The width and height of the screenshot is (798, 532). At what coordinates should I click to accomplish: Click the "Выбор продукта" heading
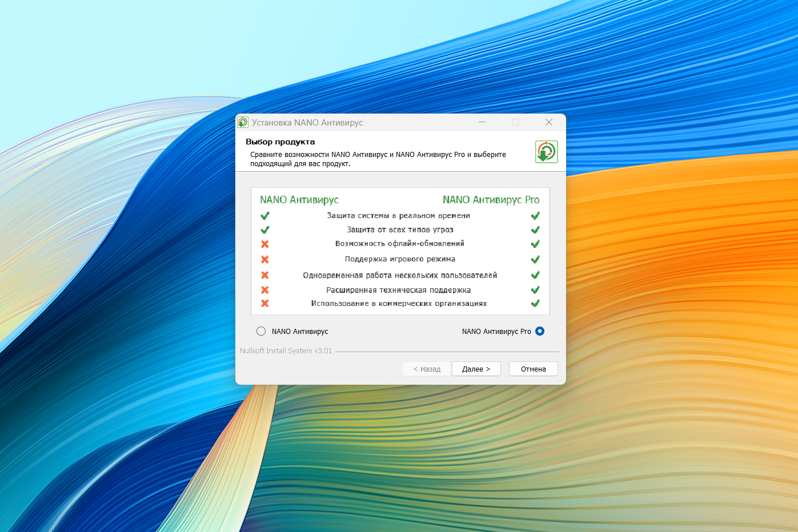pyautogui.click(x=280, y=142)
